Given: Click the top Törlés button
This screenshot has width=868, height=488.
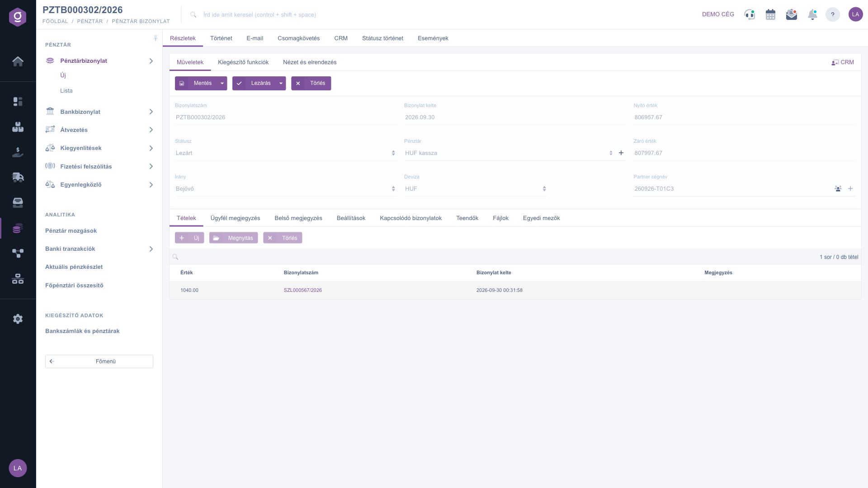Looking at the screenshot, I should (x=311, y=84).
